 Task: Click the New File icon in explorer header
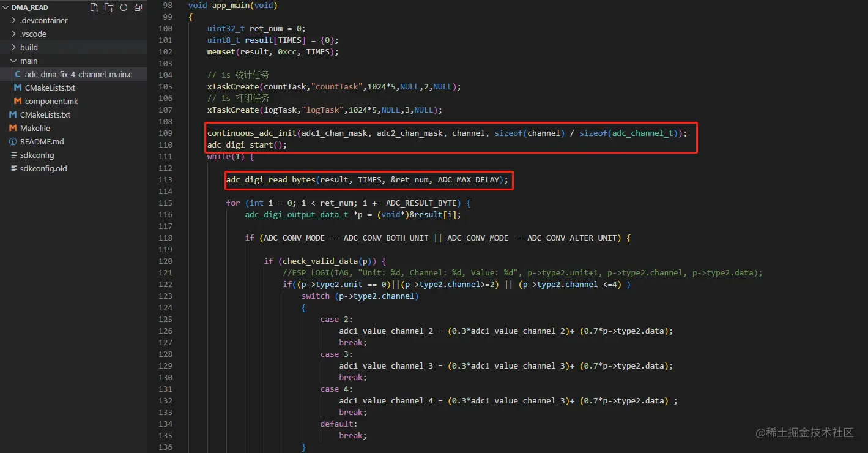pos(94,7)
